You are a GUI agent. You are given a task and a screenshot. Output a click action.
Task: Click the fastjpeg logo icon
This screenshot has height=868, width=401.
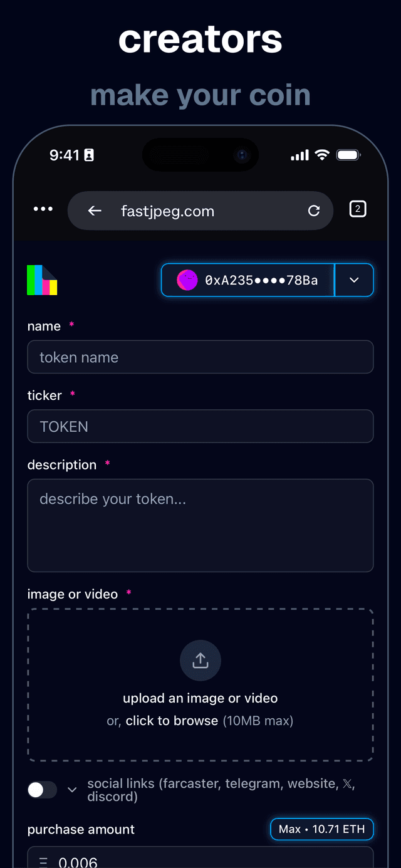(41, 280)
